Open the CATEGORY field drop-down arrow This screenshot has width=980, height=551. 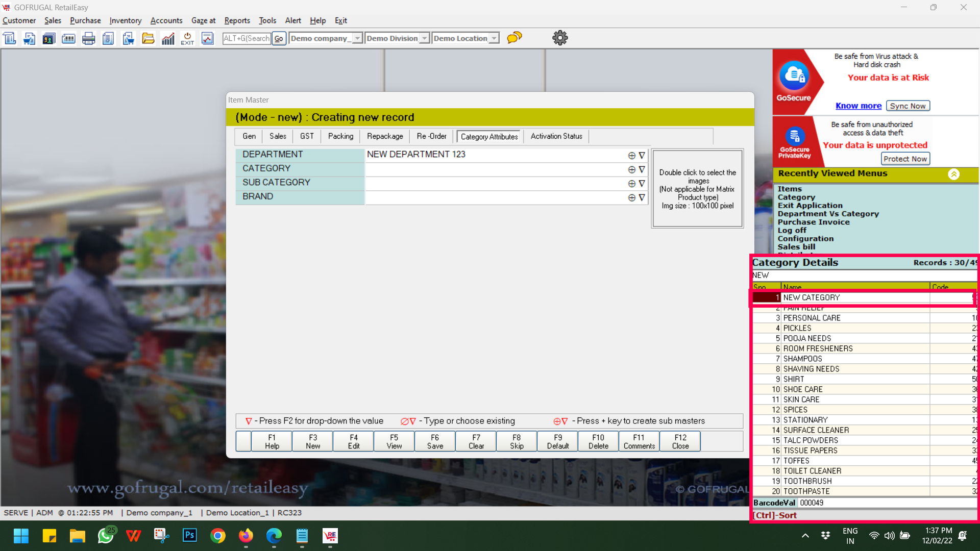pos(642,169)
